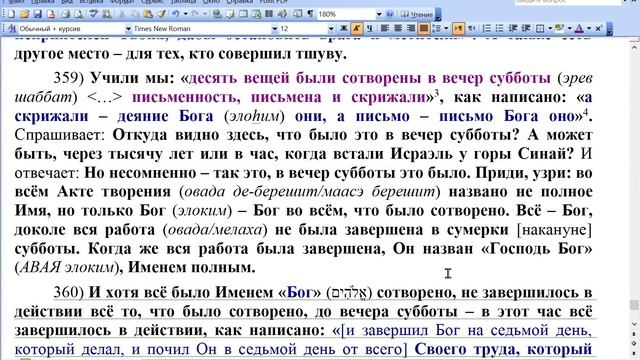Open zoom percentage dropdown arrow
The width and height of the screenshot is (640, 360).
379,14
